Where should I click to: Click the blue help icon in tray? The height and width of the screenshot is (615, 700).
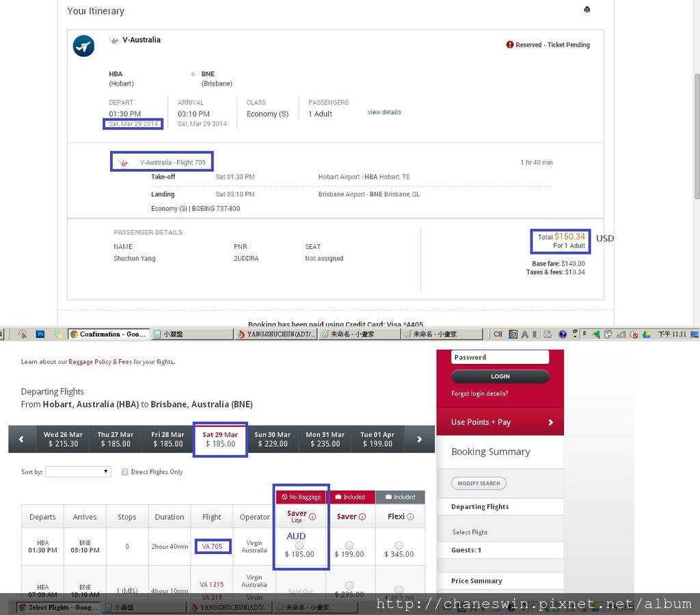[x=563, y=334]
